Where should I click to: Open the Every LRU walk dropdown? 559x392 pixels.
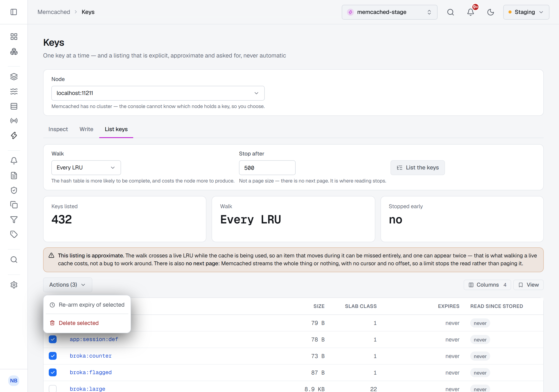pyautogui.click(x=86, y=168)
